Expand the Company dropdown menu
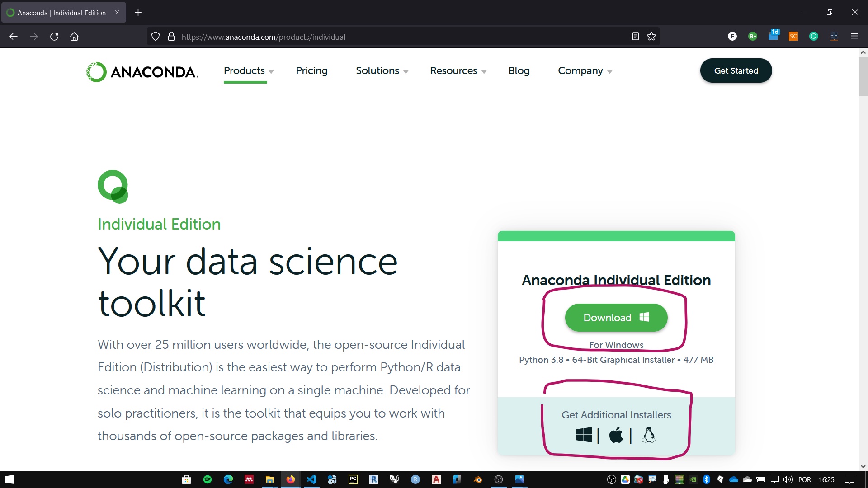Screen dimensions: 868x488 point(585,70)
